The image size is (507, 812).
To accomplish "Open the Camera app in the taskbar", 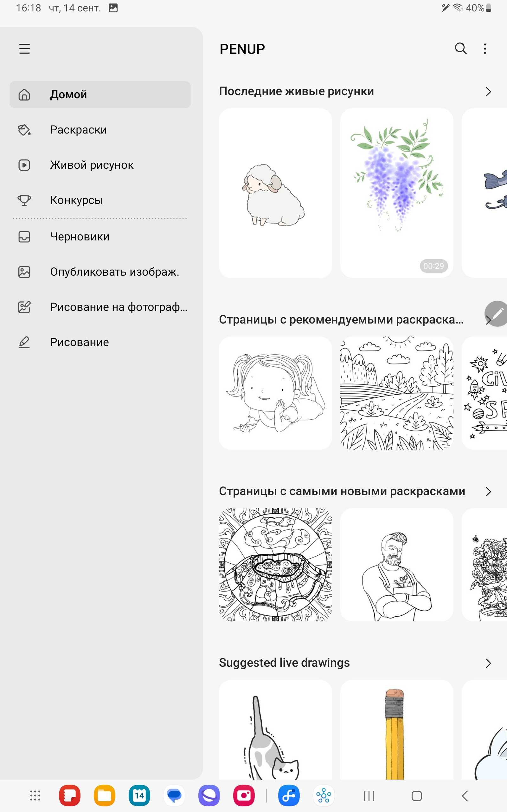I will click(244, 796).
